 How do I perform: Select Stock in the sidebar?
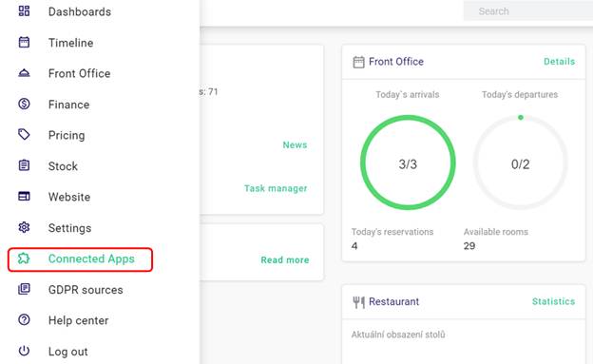click(x=63, y=166)
